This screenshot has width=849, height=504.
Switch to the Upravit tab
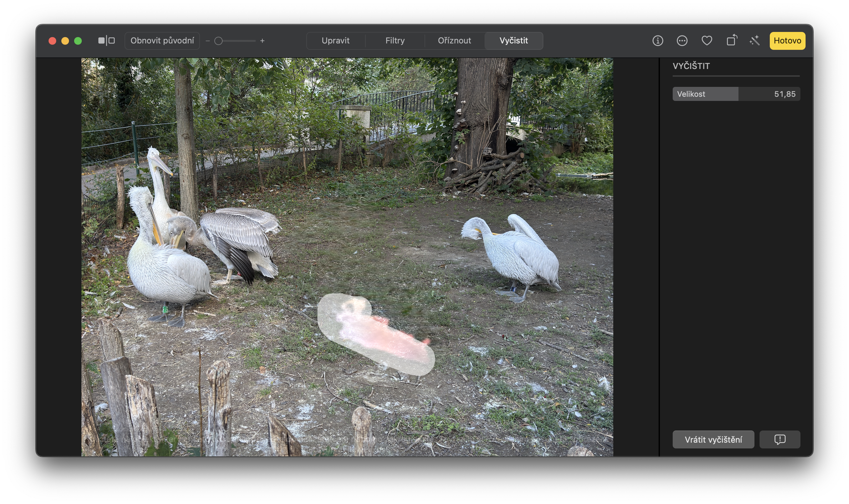click(x=335, y=41)
